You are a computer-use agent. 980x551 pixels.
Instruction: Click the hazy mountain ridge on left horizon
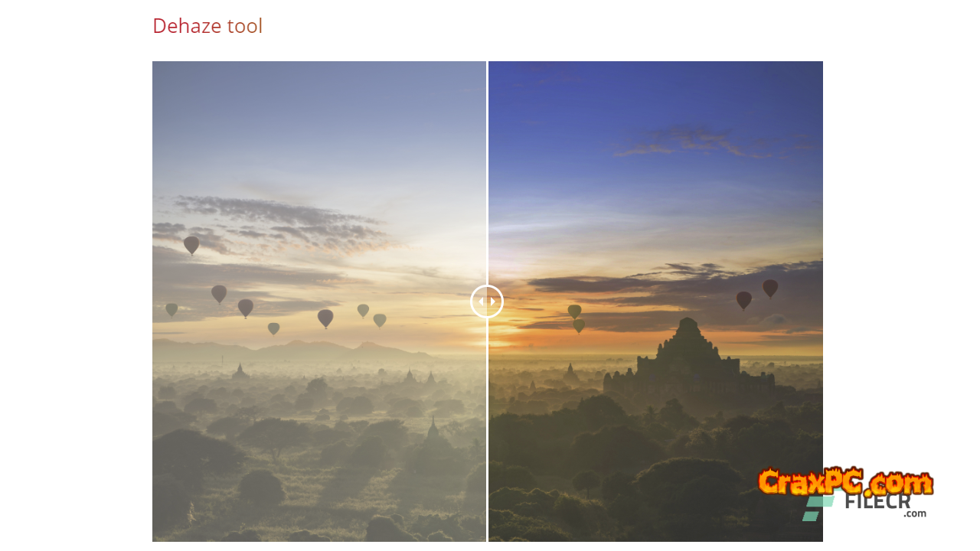coord(291,350)
